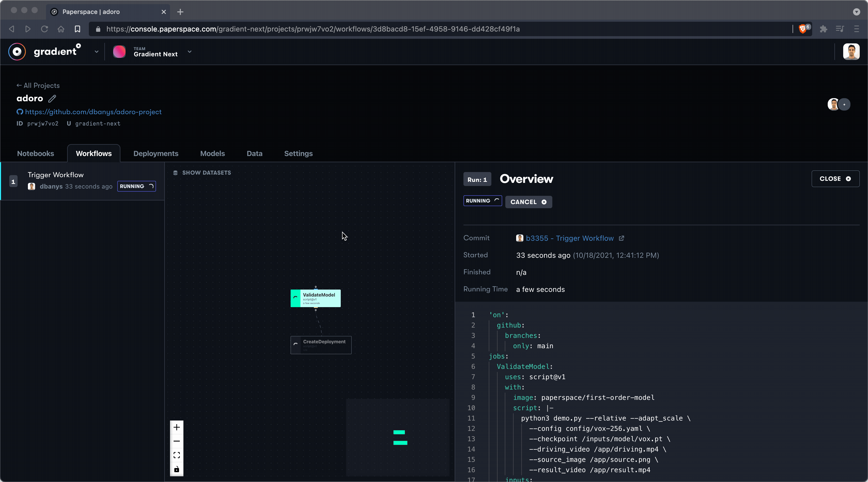The height and width of the screenshot is (482, 868).
Task: Select the ValidateModel job node
Action: (x=315, y=298)
